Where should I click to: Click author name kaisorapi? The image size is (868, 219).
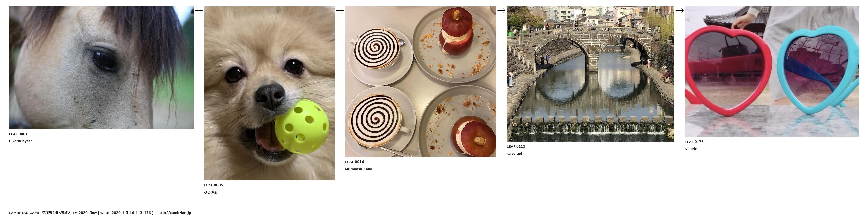[x=514, y=153]
